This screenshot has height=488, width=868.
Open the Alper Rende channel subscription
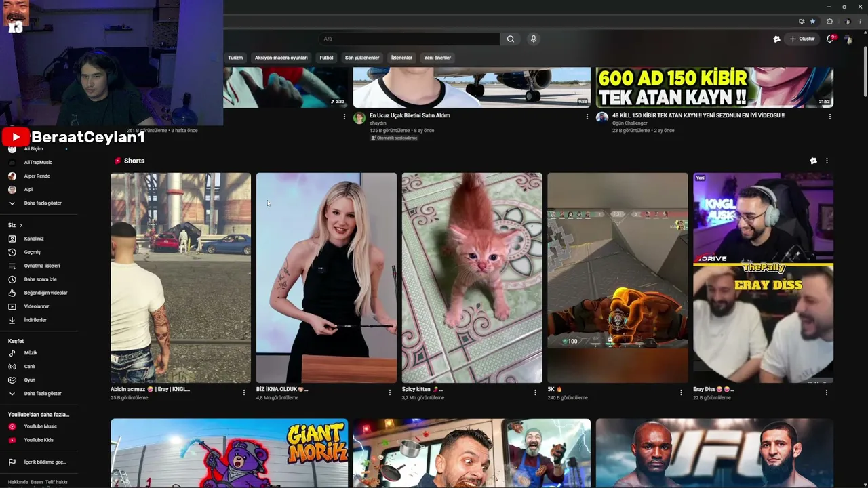(39, 176)
